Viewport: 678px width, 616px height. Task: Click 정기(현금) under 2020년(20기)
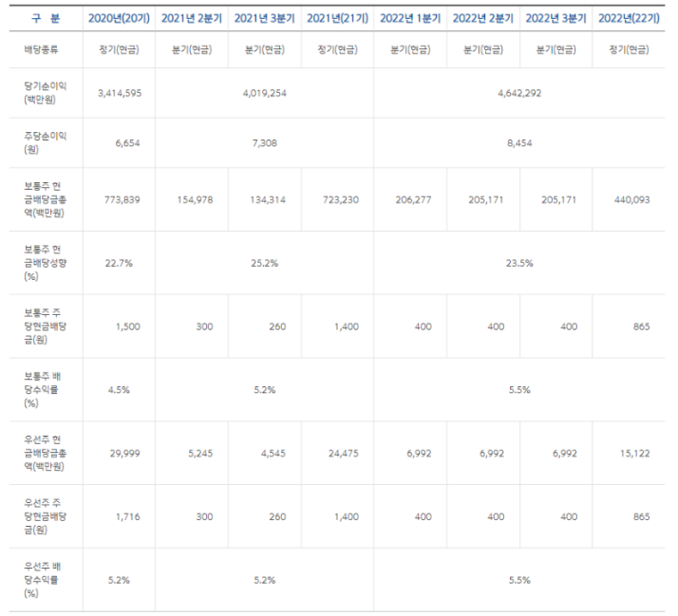[x=119, y=49]
